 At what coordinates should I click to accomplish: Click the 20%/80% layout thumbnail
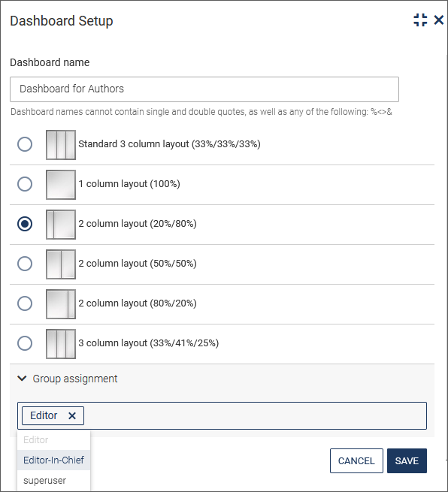(x=61, y=225)
